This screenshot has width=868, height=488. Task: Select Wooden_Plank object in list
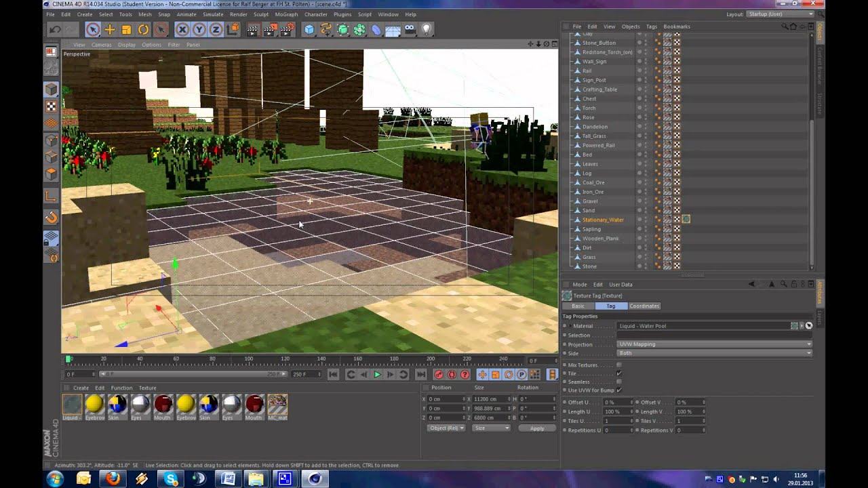600,239
